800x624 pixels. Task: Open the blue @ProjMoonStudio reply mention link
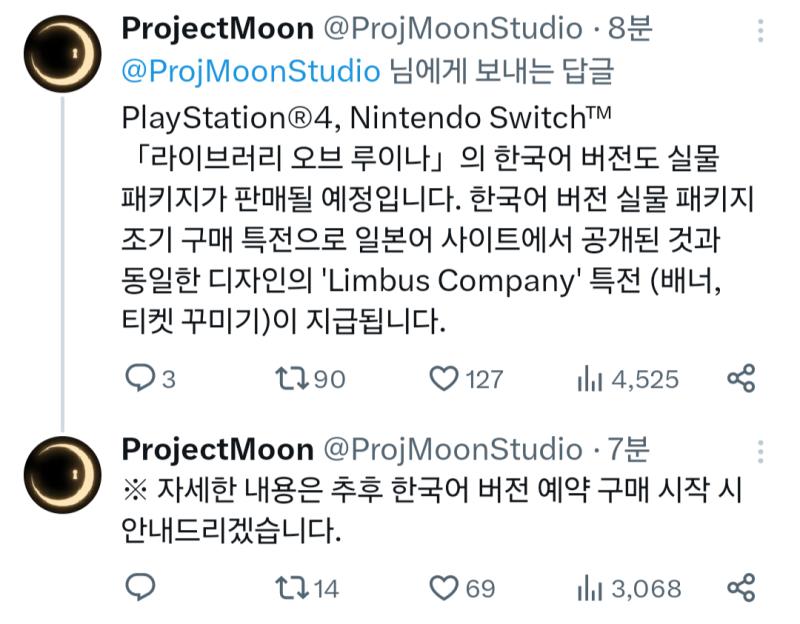[x=251, y=70]
